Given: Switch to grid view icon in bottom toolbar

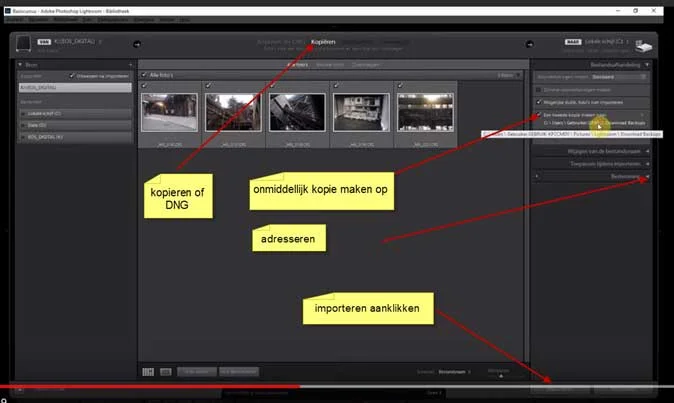Looking at the screenshot, I should point(148,372).
